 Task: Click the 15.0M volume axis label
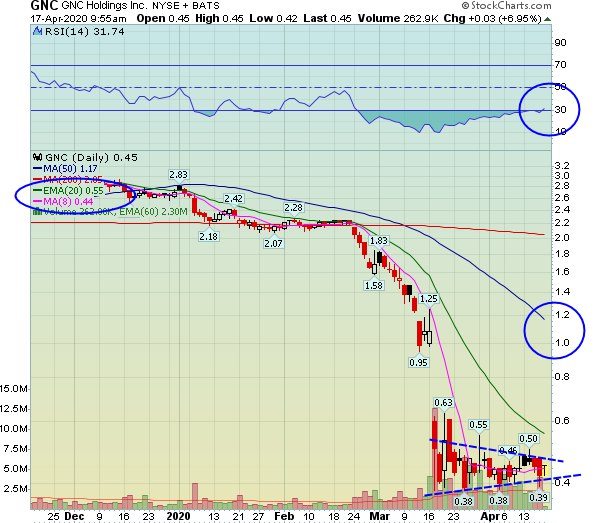click(14, 389)
